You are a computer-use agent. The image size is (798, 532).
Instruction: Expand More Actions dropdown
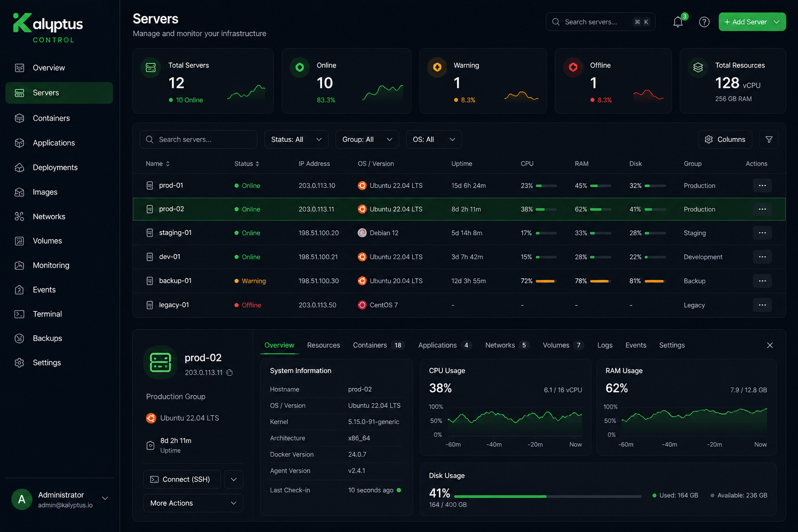[193, 503]
